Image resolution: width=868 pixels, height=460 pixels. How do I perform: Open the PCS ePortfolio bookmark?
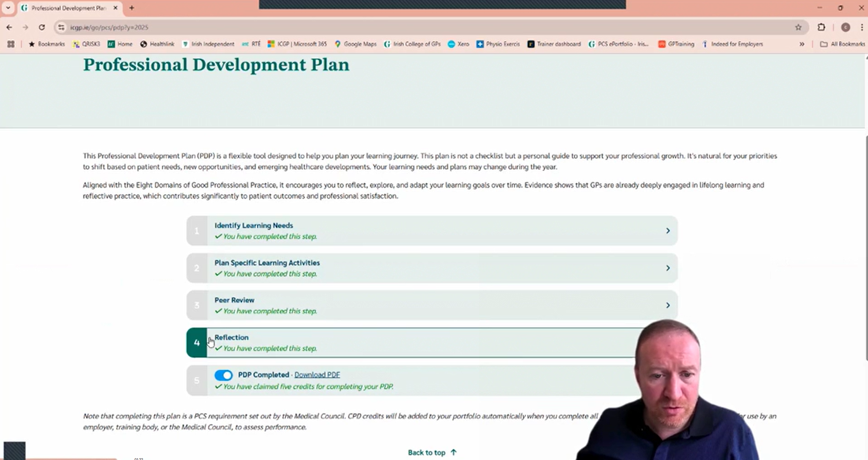[618, 44]
